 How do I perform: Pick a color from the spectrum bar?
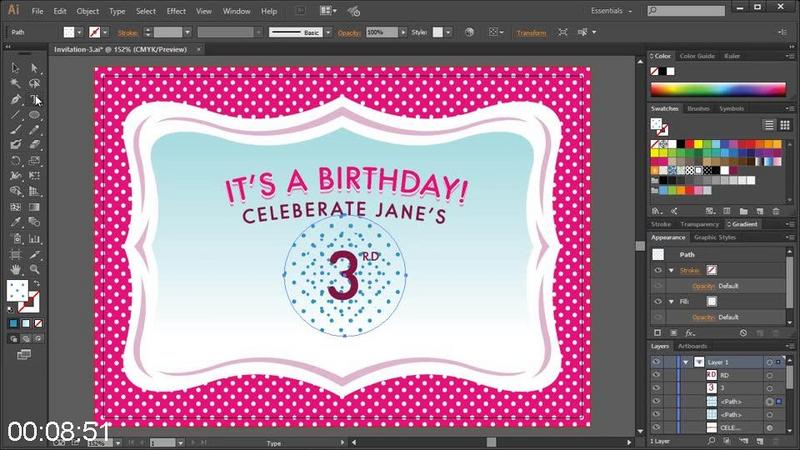pyautogui.click(x=718, y=89)
